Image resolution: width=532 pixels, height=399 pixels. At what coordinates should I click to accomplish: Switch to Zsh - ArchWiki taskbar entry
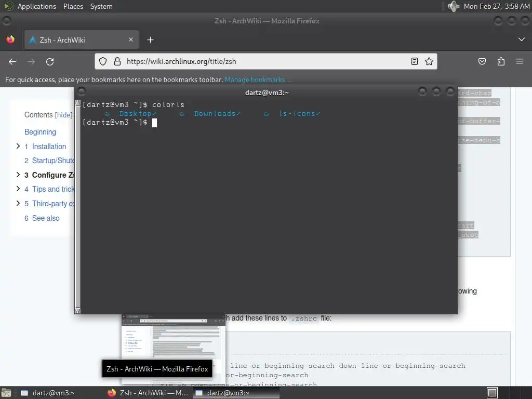pyautogui.click(x=148, y=393)
